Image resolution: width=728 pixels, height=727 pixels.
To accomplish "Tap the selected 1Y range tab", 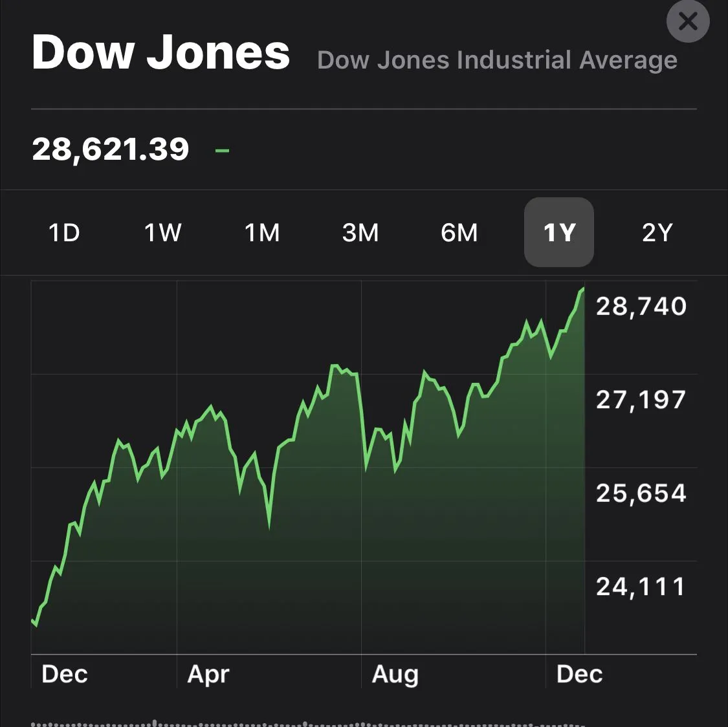I will pyautogui.click(x=558, y=232).
